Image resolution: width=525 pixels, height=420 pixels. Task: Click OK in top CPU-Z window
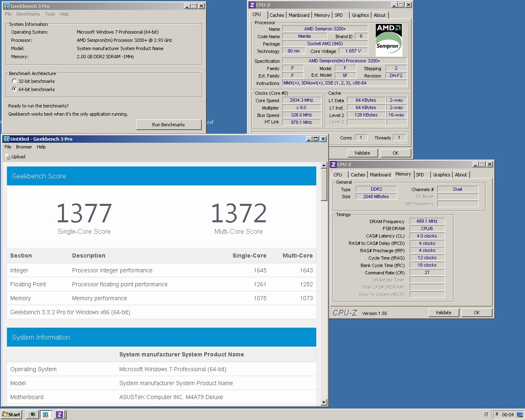coord(395,153)
